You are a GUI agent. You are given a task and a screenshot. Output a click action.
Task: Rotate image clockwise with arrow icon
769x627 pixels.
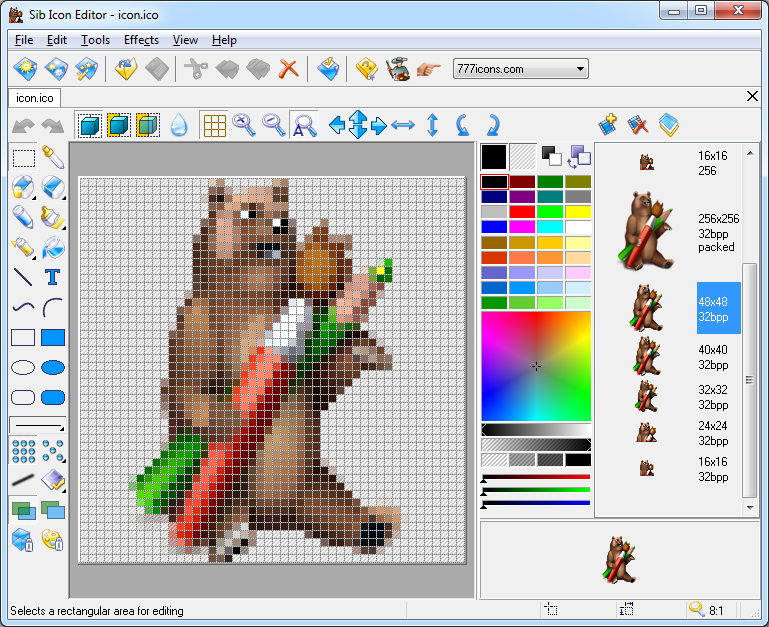(x=492, y=125)
